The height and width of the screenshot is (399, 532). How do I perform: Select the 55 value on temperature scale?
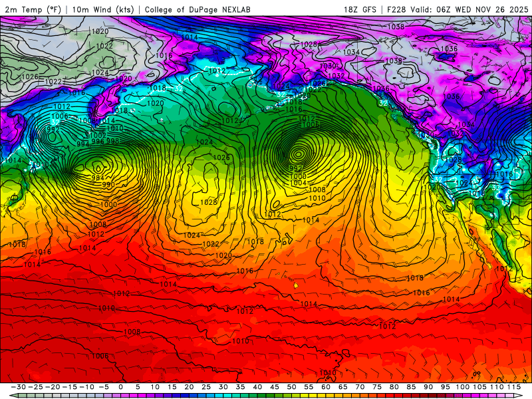(309, 387)
